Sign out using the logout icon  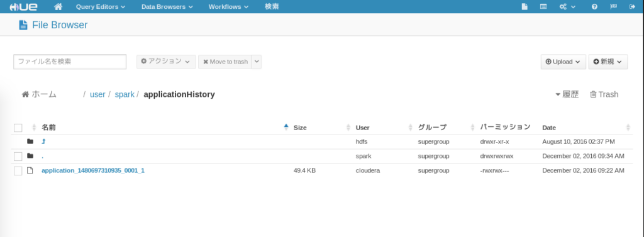[632, 6]
